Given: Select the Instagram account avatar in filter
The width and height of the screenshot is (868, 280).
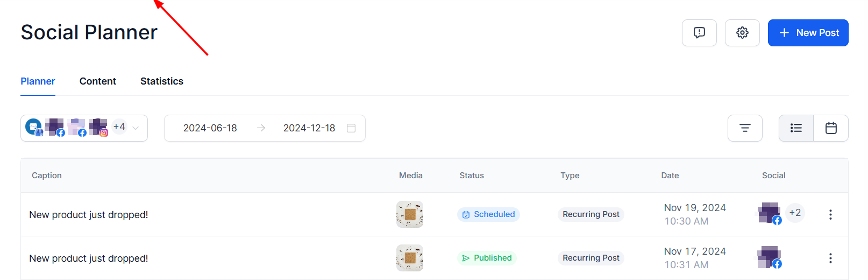Looking at the screenshot, I should [98, 128].
